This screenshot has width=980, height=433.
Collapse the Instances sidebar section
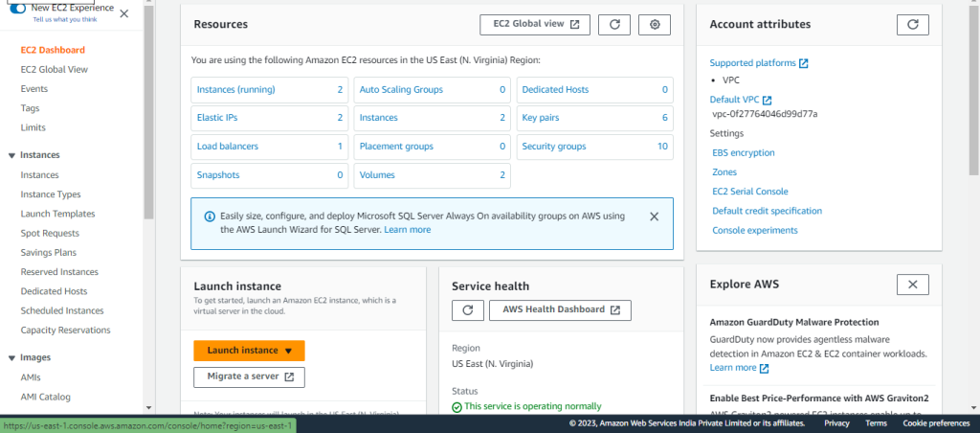pyautogui.click(x=11, y=155)
